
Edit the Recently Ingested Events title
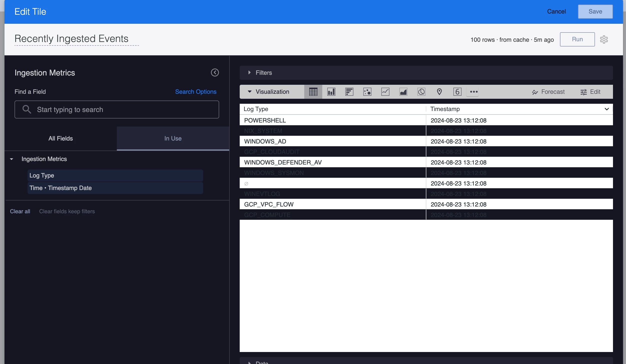(x=77, y=39)
